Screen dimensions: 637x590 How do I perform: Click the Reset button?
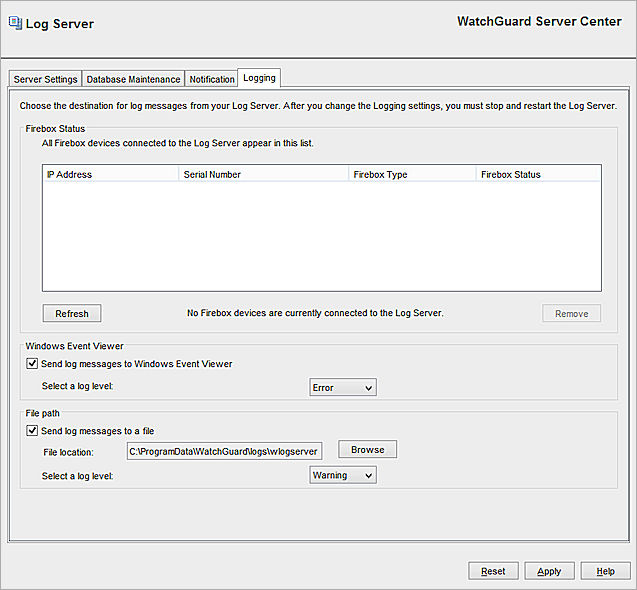click(493, 571)
